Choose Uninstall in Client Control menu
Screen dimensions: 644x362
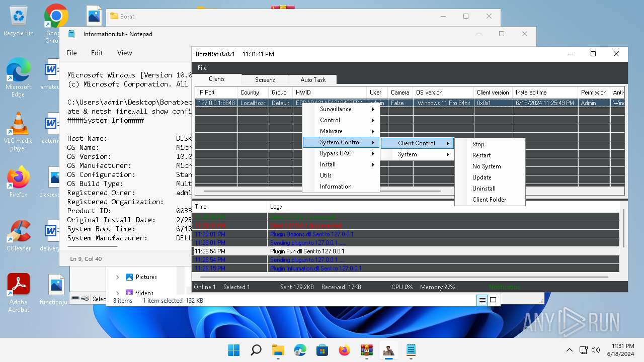click(490, 189)
